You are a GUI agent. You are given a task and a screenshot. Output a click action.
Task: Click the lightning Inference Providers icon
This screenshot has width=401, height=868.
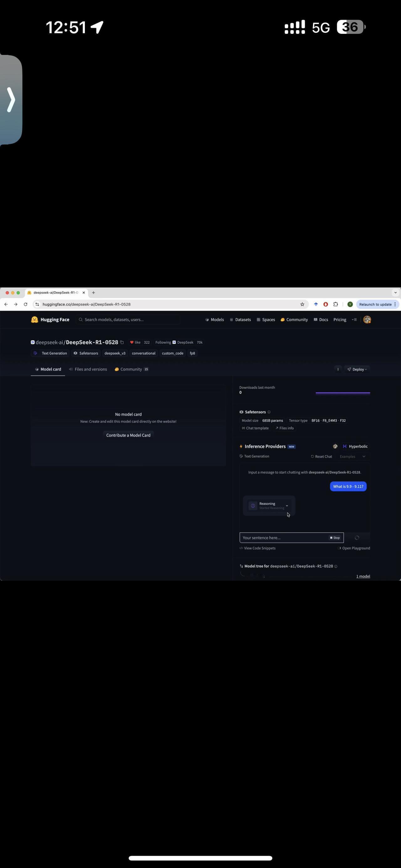(x=241, y=447)
